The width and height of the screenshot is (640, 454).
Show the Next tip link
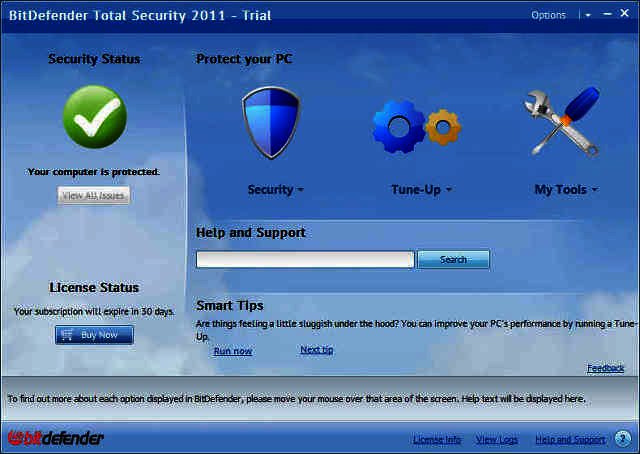click(317, 350)
